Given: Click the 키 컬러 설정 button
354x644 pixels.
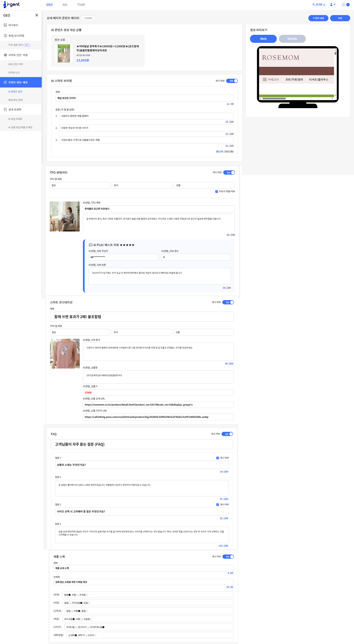Looking at the screenshot, I should (318, 18).
